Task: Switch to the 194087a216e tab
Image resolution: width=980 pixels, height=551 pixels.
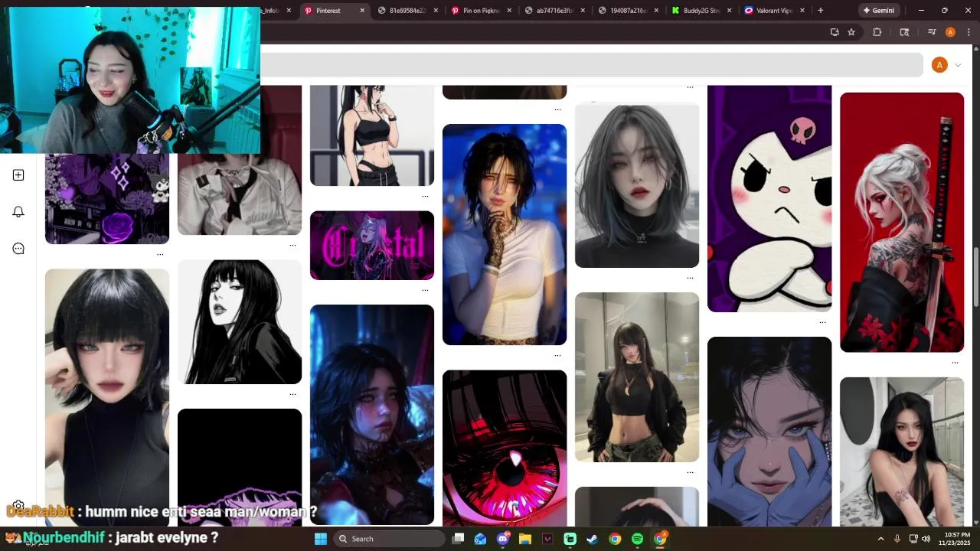Action: point(628,11)
